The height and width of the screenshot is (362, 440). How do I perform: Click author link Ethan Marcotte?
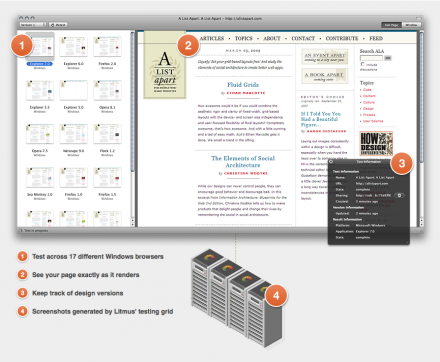pyautogui.click(x=246, y=93)
